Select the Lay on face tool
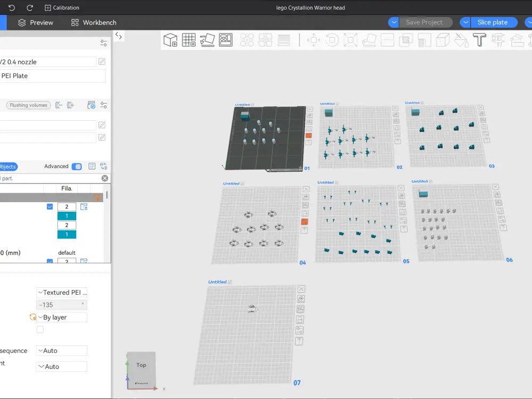Image resolution: width=532 pixels, height=399 pixels. [369, 40]
